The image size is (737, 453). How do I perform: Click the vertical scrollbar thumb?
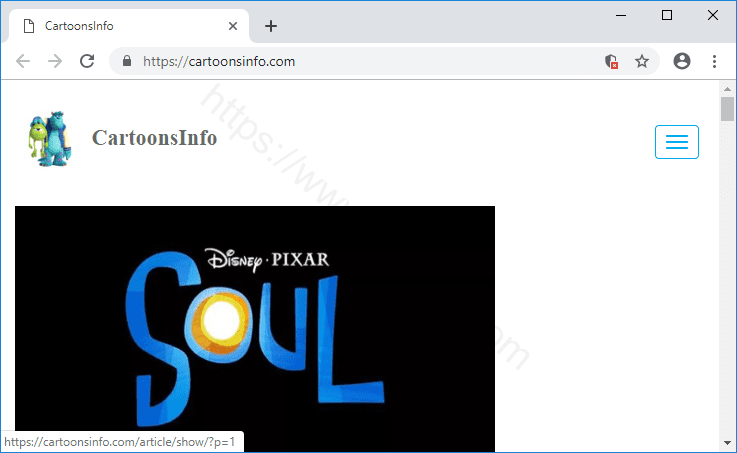point(727,109)
